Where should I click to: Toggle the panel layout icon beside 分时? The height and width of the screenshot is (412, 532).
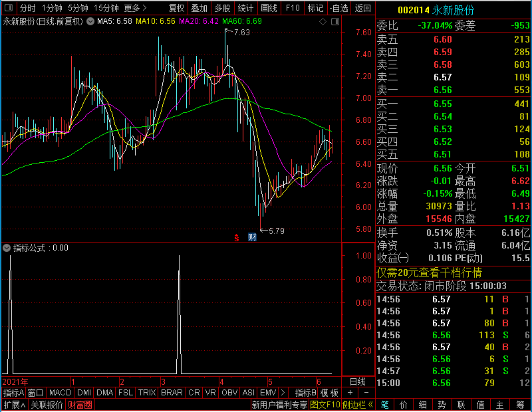9,8
